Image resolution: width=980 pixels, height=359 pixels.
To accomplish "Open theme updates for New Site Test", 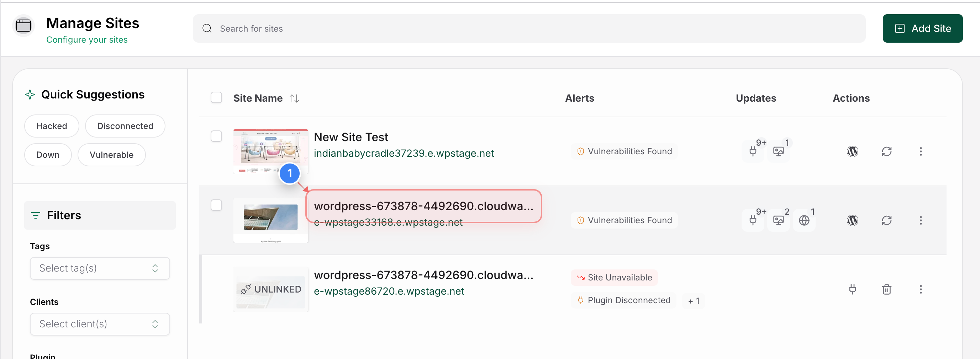I will coord(778,151).
